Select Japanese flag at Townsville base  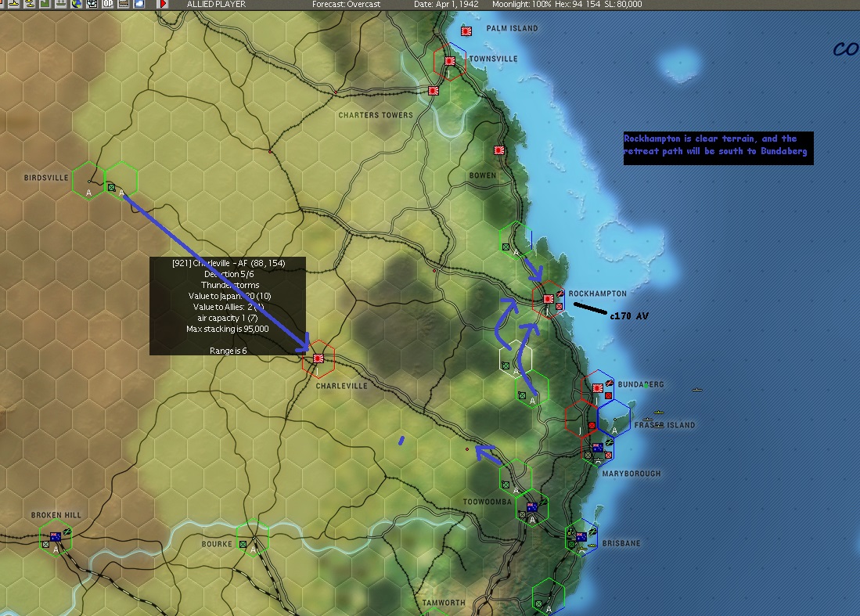coord(450,61)
